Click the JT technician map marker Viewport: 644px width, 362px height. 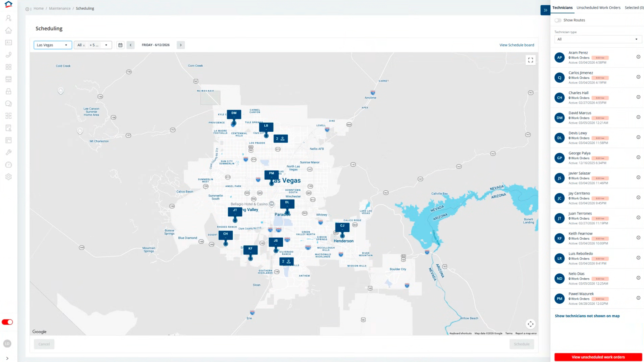pos(235,212)
